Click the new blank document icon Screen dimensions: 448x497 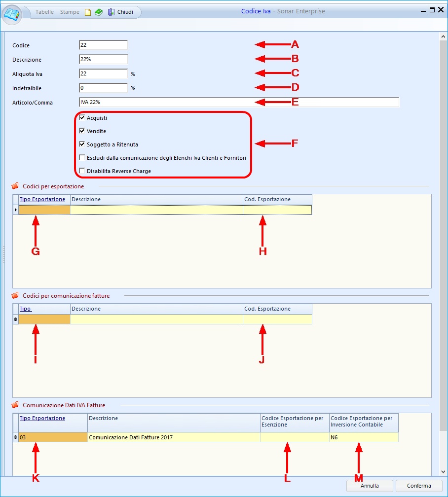pos(88,12)
